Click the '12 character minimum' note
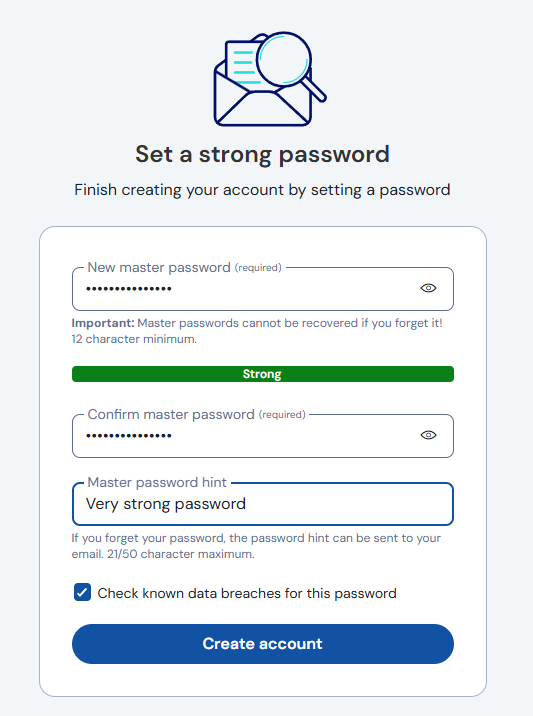533x716 pixels. point(134,339)
